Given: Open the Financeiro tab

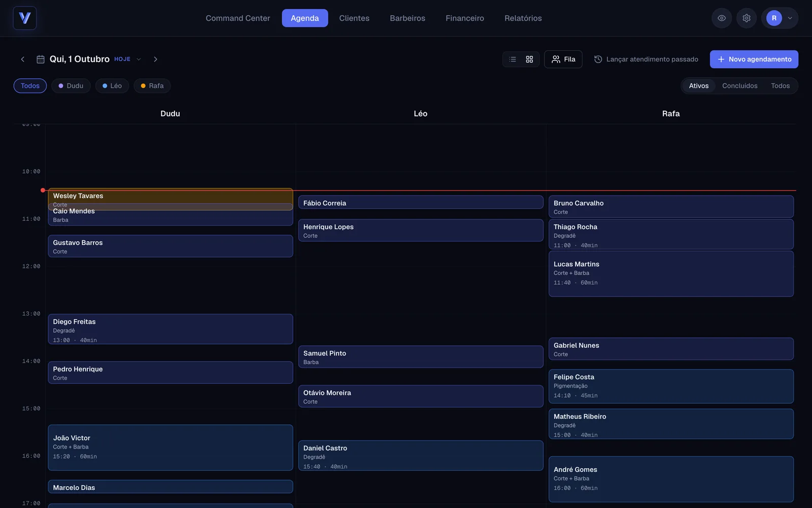Looking at the screenshot, I should click(465, 18).
